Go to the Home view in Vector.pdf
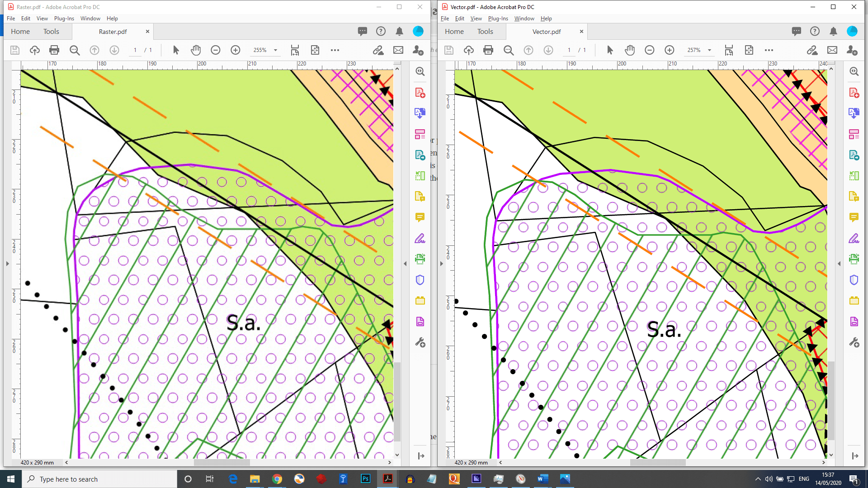The height and width of the screenshot is (488, 868). (x=454, y=31)
